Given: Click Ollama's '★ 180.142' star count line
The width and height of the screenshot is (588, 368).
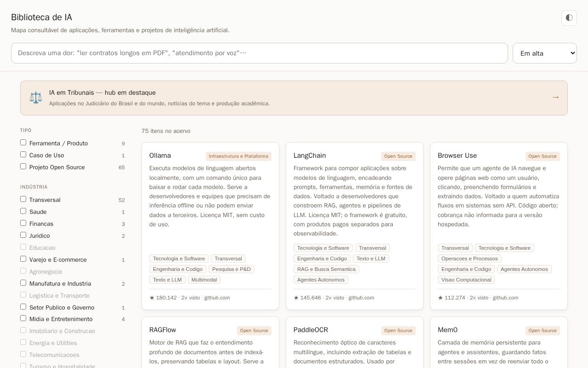Looking at the screenshot, I should (x=189, y=298).
